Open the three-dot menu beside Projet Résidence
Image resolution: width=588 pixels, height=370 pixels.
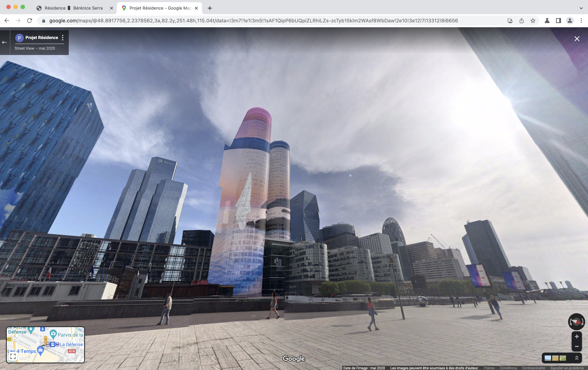point(63,38)
